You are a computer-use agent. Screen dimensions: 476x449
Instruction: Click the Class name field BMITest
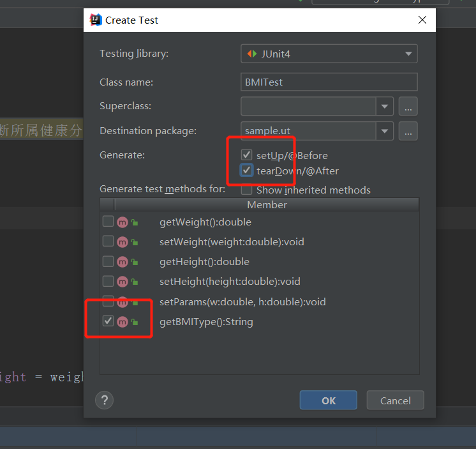pyautogui.click(x=329, y=82)
